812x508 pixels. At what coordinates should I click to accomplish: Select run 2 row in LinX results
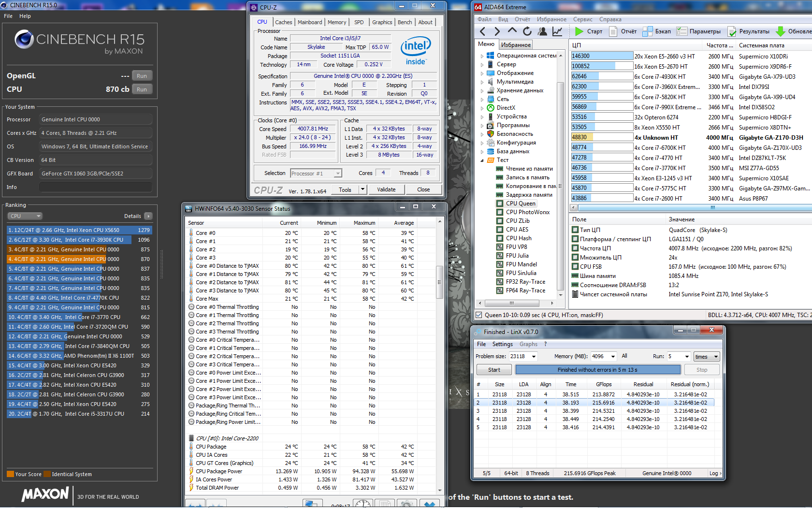click(594, 403)
